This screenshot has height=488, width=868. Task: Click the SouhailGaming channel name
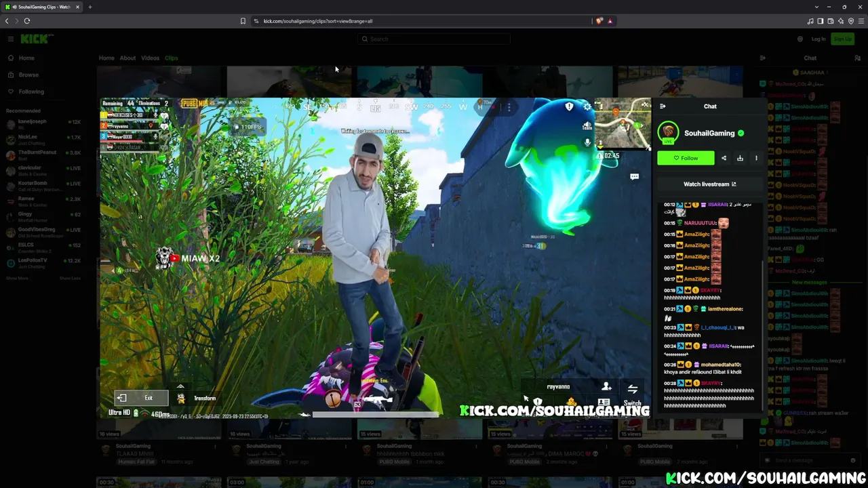[709, 134]
